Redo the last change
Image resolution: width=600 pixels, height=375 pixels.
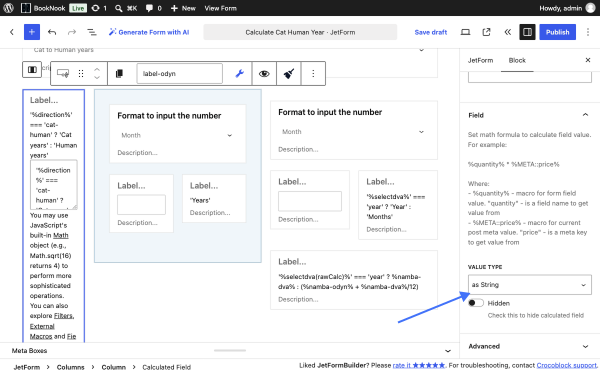72,32
